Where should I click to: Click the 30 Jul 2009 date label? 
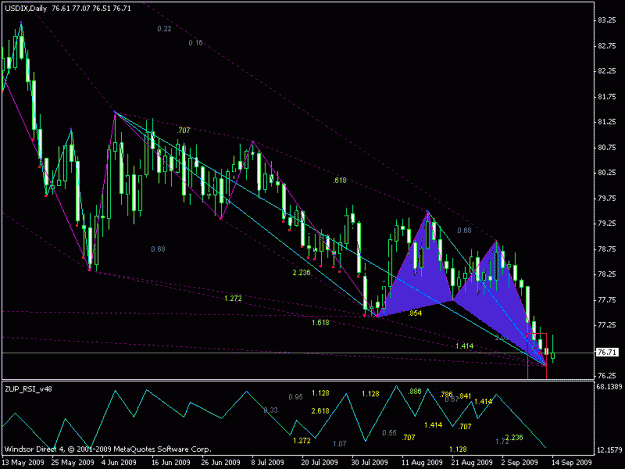coord(369,462)
